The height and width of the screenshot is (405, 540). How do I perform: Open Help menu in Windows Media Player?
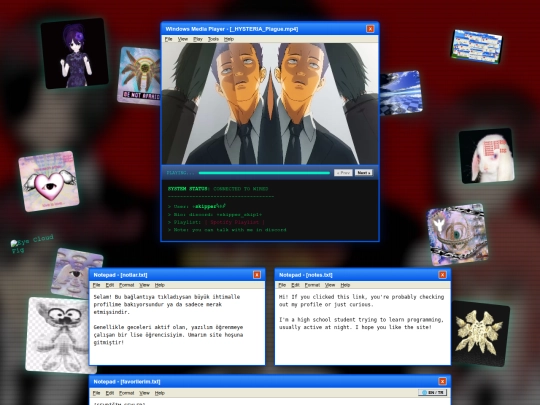coord(229,39)
